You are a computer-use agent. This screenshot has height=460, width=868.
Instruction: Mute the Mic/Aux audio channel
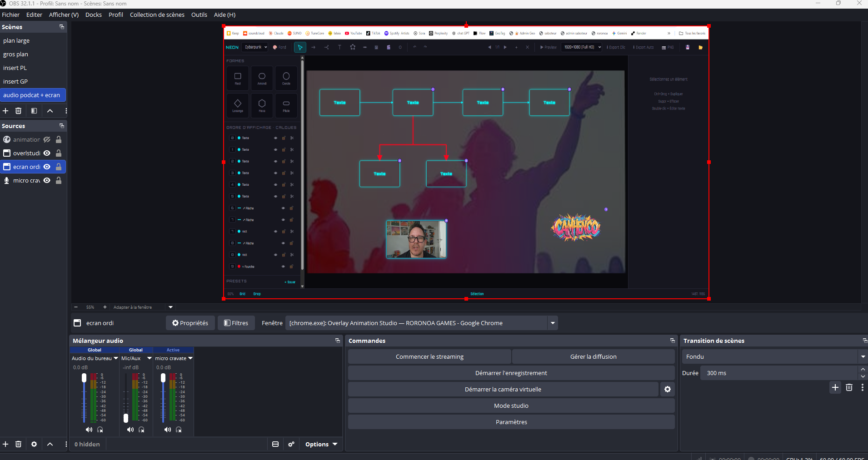point(130,430)
